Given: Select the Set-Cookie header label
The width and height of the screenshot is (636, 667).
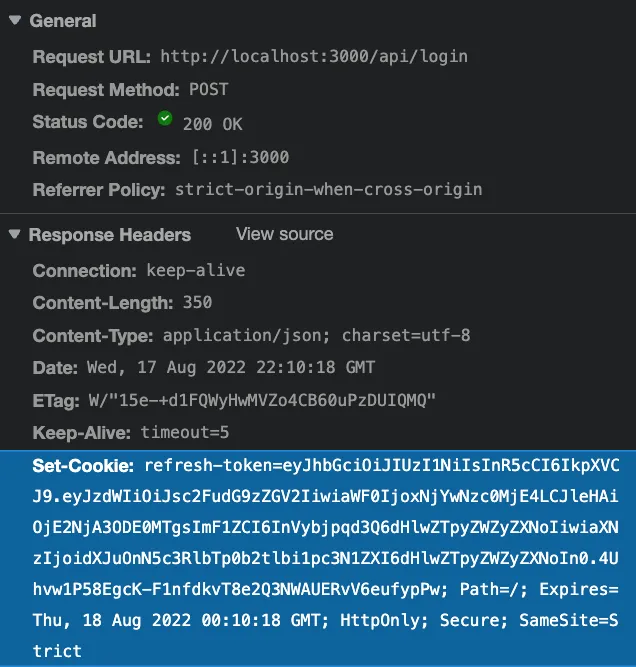Looking at the screenshot, I should click(83, 466).
